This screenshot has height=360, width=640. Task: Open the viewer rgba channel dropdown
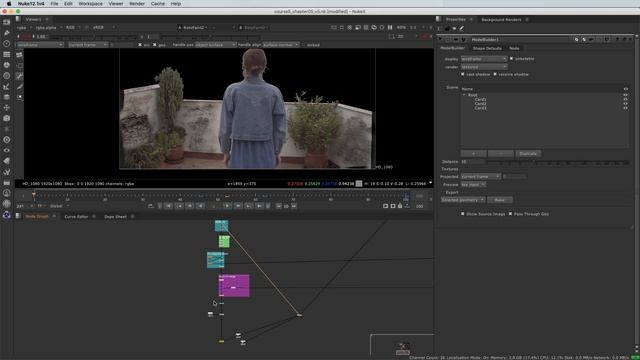click(x=24, y=27)
